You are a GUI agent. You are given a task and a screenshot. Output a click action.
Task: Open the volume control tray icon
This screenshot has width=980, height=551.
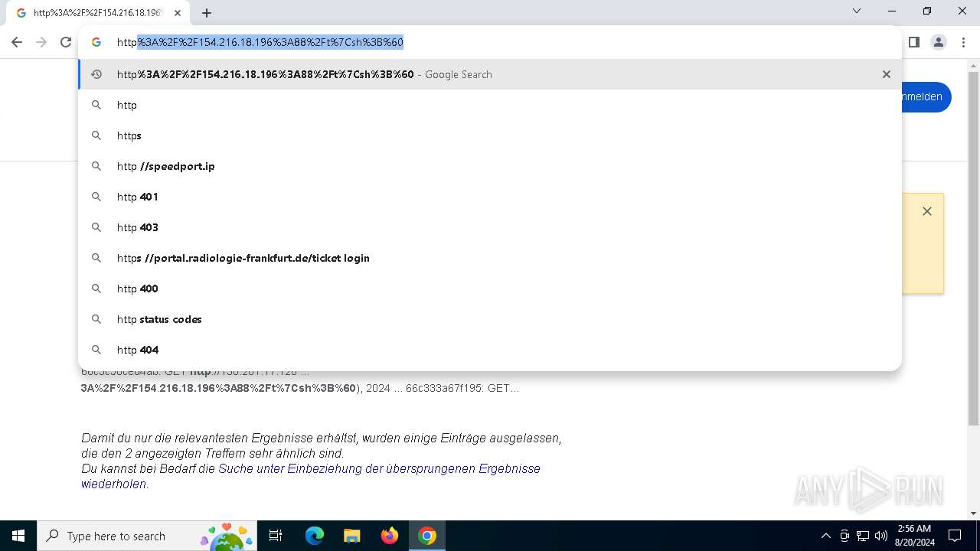point(881,536)
